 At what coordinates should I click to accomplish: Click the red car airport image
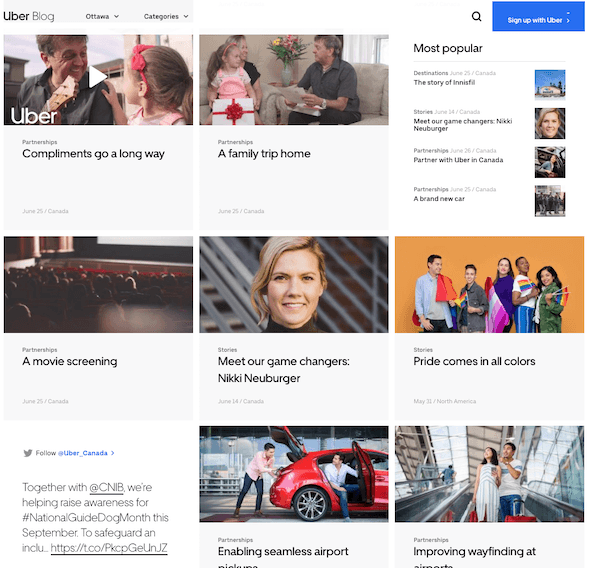pyautogui.click(x=294, y=474)
